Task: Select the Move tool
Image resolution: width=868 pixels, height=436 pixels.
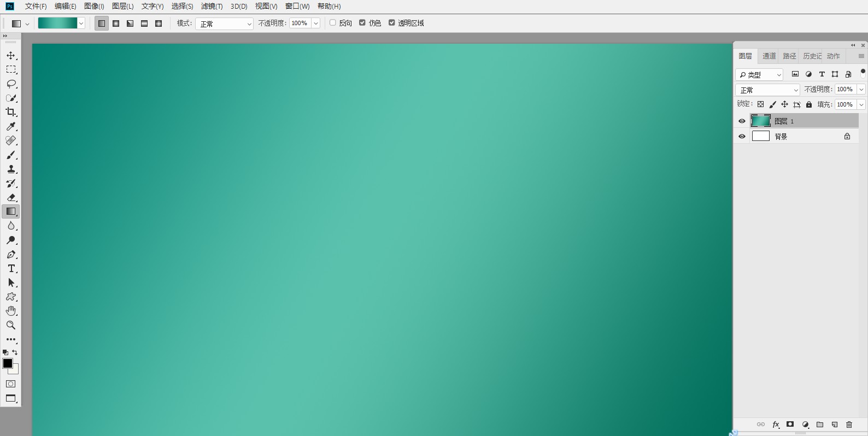Action: (x=11, y=55)
